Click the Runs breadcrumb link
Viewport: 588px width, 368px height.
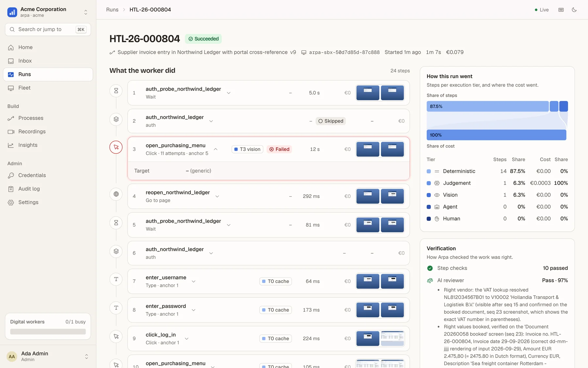pyautogui.click(x=112, y=10)
